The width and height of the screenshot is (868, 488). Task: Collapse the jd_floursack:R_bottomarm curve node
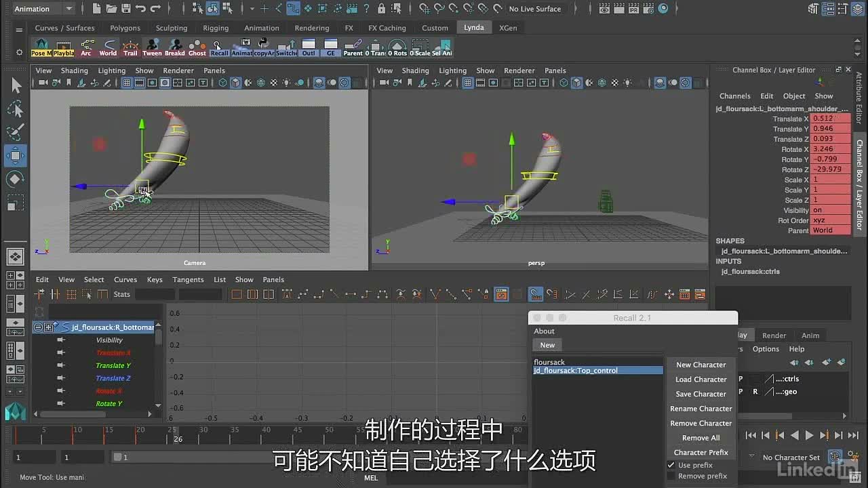tap(39, 327)
